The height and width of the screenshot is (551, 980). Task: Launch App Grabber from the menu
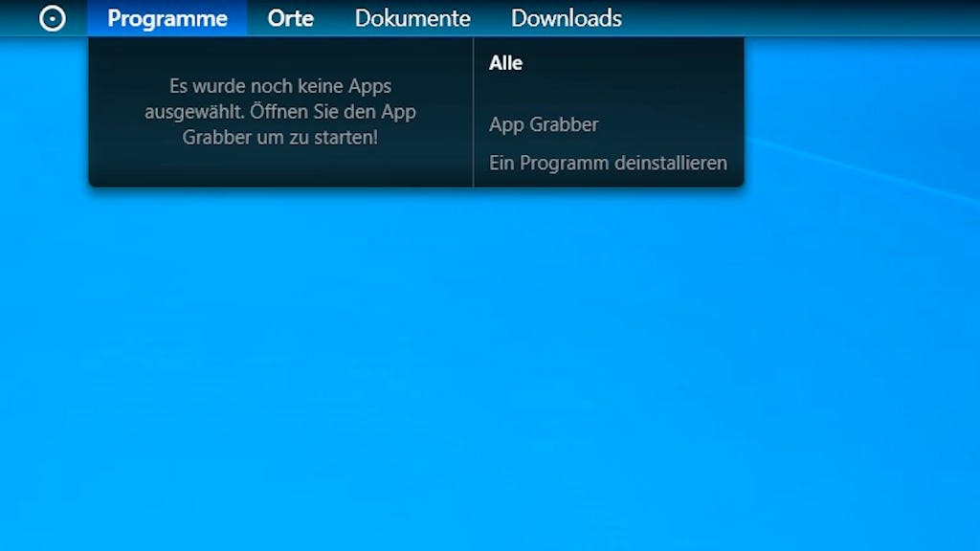pos(544,124)
